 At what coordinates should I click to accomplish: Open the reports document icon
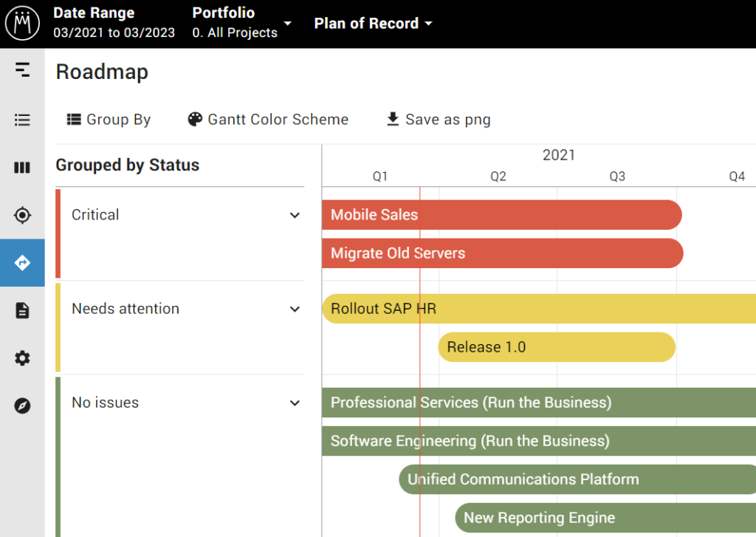22,310
